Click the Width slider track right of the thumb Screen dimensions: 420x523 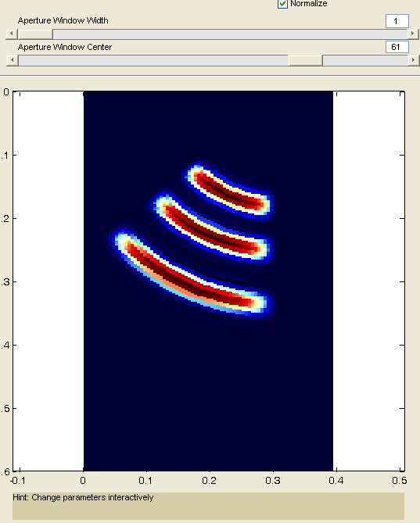(x=230, y=34)
